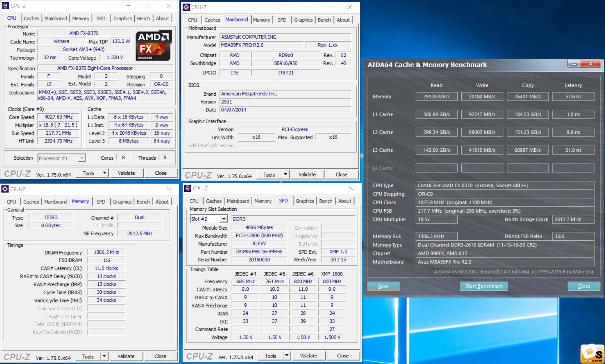The height and width of the screenshot is (364, 605).
Task: Expand Tools arrow in SPD window
Action: click(287, 355)
